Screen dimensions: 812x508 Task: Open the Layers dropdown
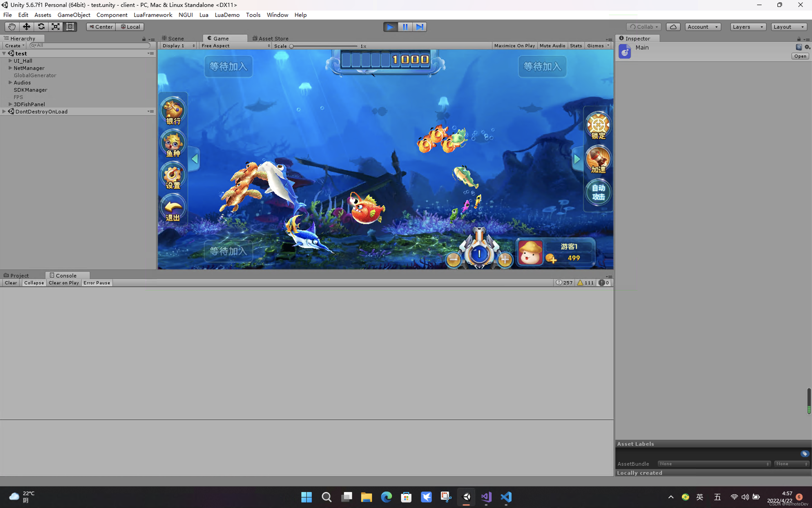[748, 27]
